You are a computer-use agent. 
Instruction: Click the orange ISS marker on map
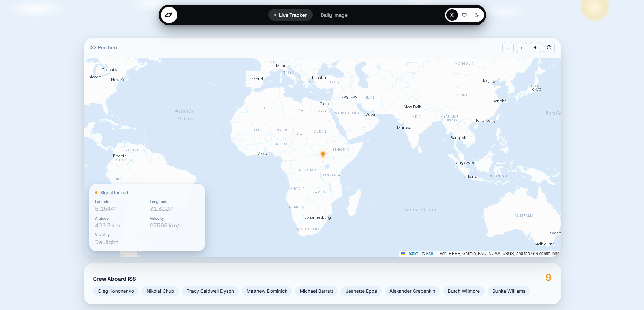coord(323,154)
